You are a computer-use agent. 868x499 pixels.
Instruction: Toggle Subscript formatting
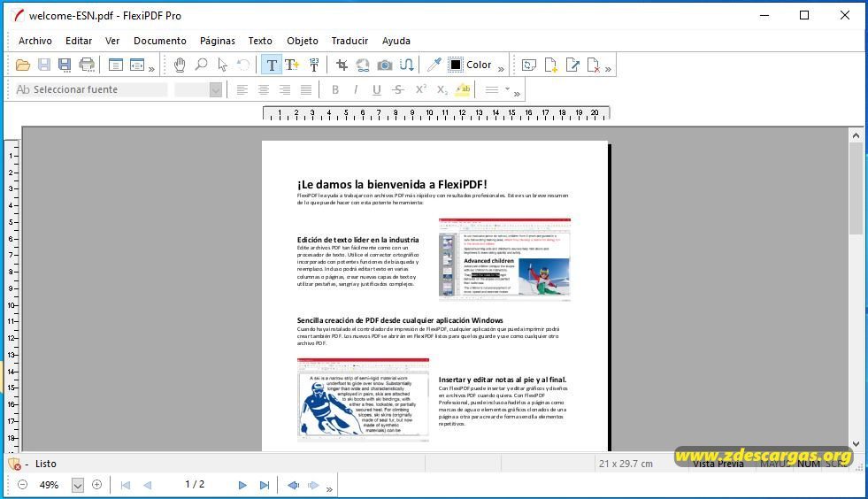pyautogui.click(x=442, y=89)
